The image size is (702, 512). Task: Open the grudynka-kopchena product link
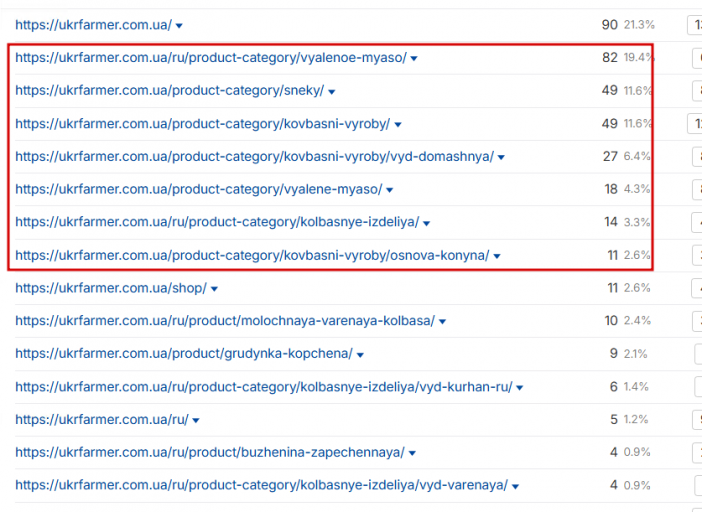tap(184, 354)
